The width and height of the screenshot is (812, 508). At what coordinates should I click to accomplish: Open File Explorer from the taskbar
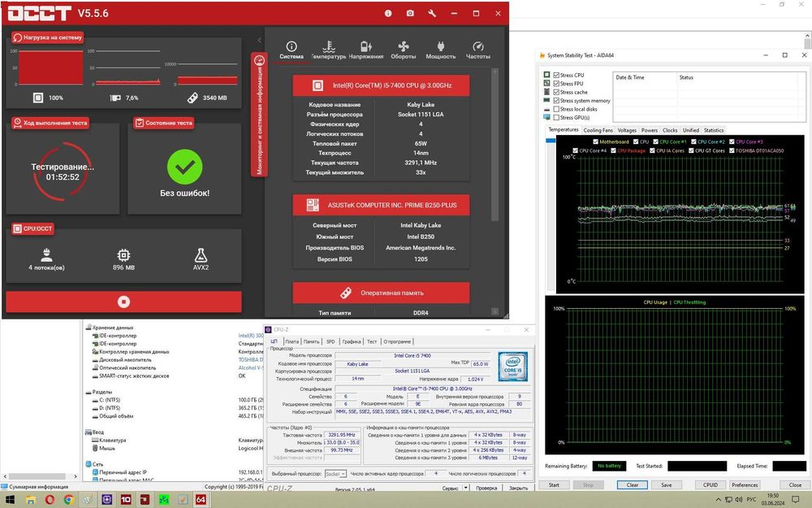31,500
